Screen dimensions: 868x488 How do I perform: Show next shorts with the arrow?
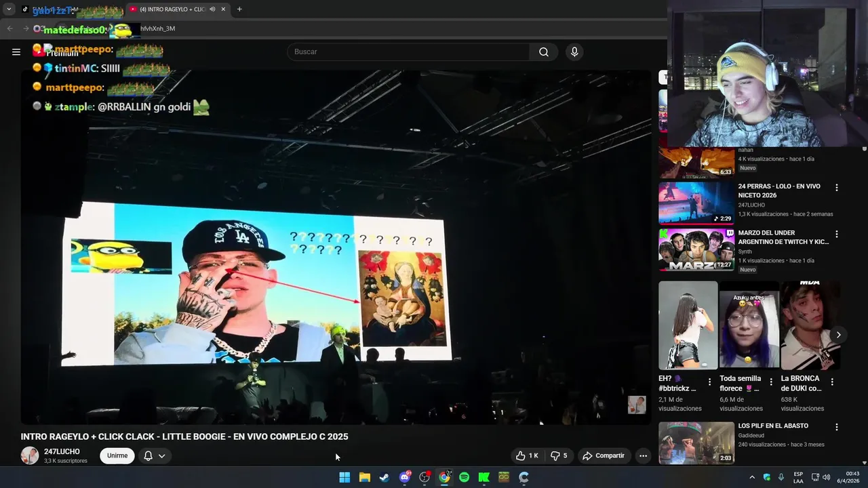coord(838,335)
